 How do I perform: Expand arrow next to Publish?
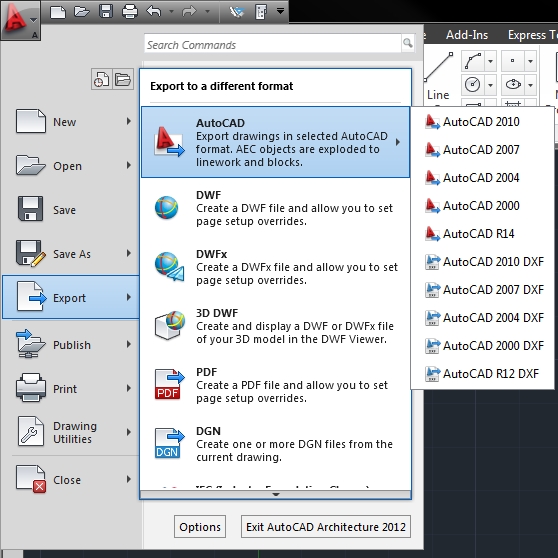pos(128,344)
